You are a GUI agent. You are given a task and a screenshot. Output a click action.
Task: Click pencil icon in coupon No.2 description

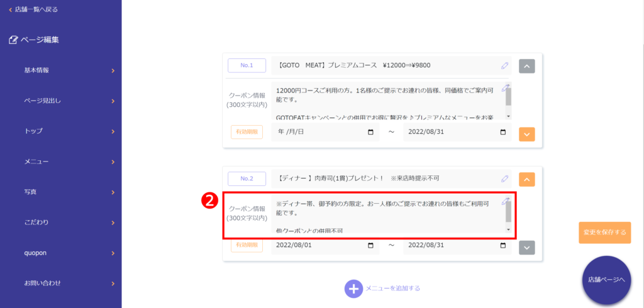(x=504, y=202)
